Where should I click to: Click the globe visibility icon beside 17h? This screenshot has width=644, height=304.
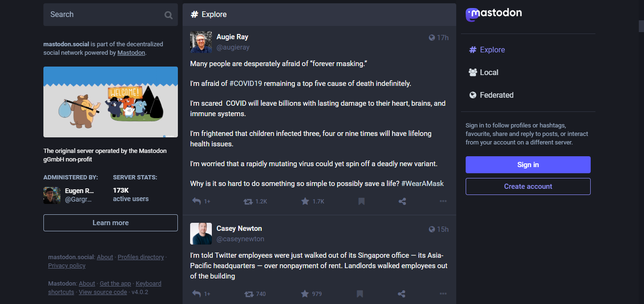[x=432, y=38]
